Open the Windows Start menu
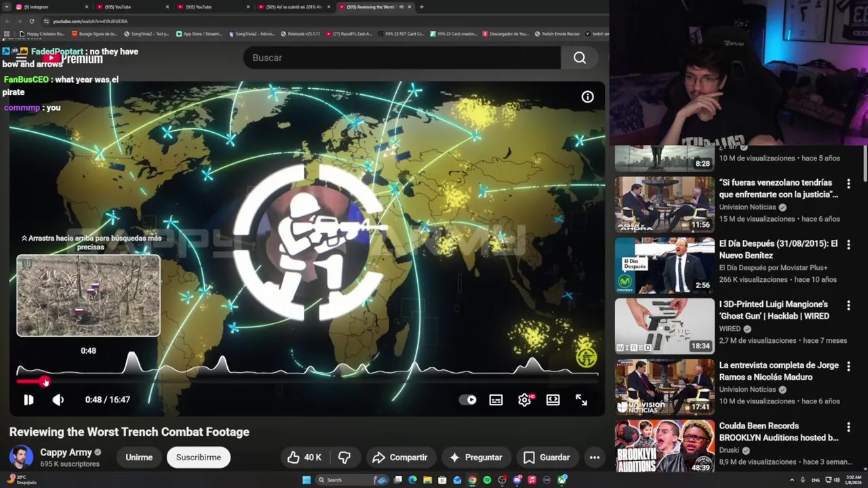The image size is (868, 488). [x=307, y=480]
